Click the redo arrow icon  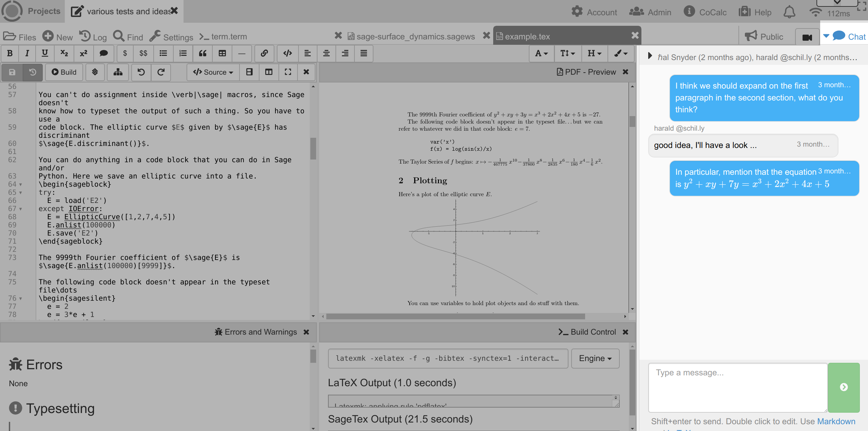click(161, 72)
